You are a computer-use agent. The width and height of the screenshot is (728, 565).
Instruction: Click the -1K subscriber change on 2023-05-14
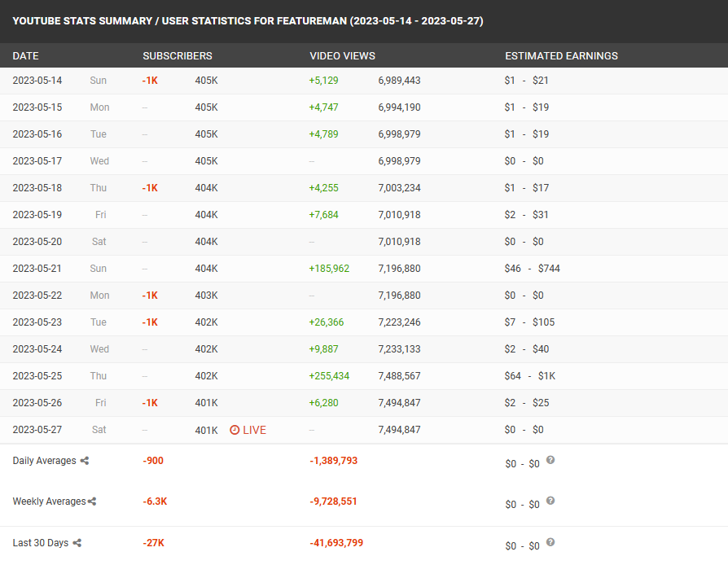[x=150, y=81]
